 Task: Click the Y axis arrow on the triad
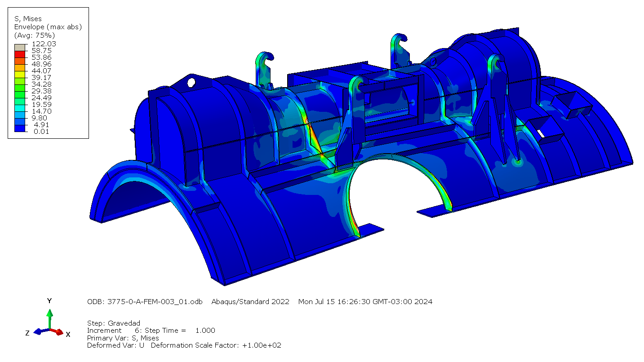(50, 313)
